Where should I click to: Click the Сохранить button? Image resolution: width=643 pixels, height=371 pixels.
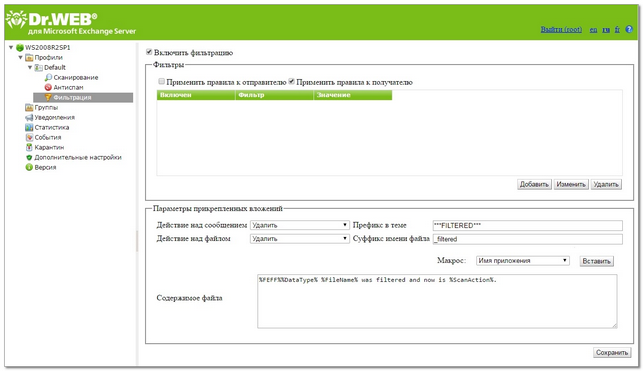coord(612,353)
